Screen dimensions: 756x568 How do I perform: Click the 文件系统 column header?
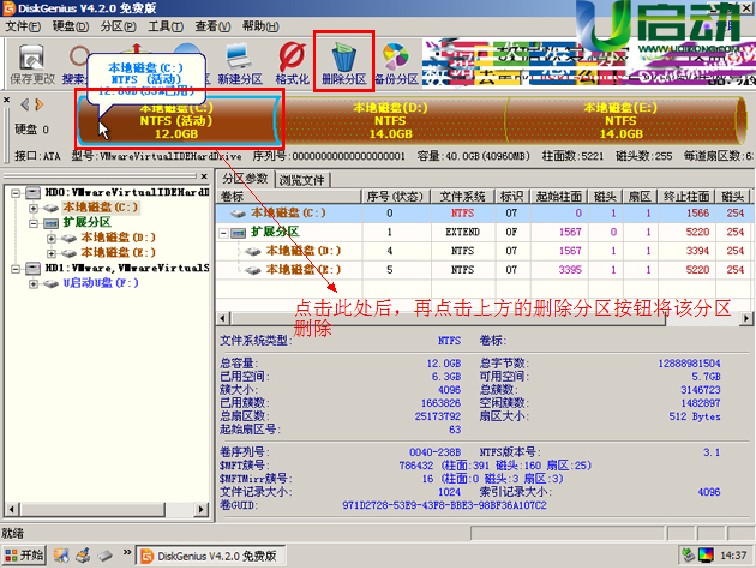[462, 196]
